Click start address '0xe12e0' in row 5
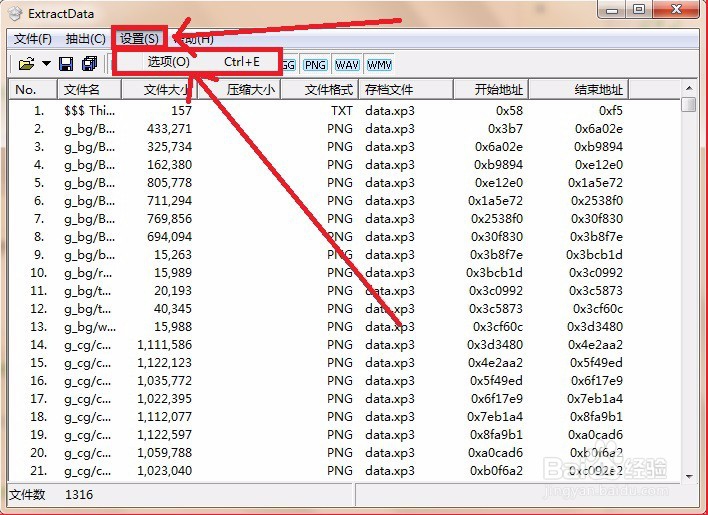 click(499, 183)
